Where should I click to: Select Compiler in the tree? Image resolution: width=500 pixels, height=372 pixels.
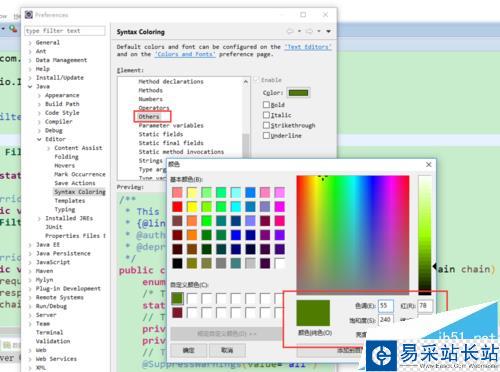point(58,122)
